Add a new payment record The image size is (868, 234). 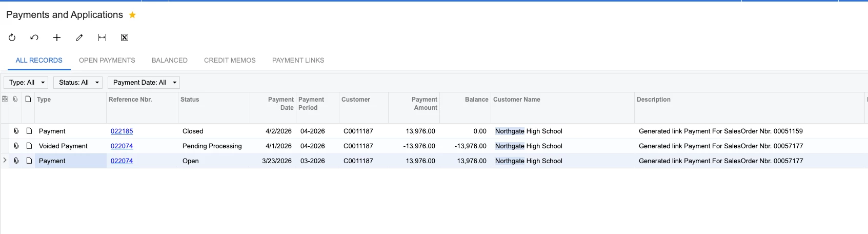[x=57, y=37]
